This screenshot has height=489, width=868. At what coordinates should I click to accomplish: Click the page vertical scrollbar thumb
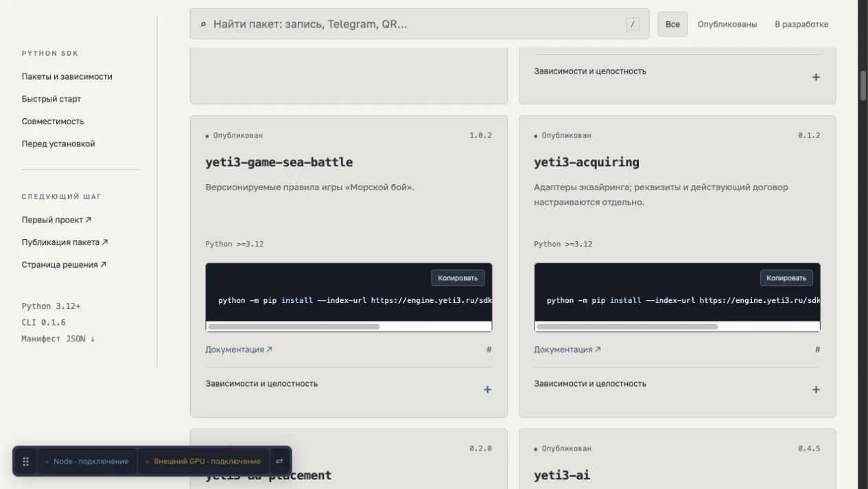pyautogui.click(x=863, y=85)
